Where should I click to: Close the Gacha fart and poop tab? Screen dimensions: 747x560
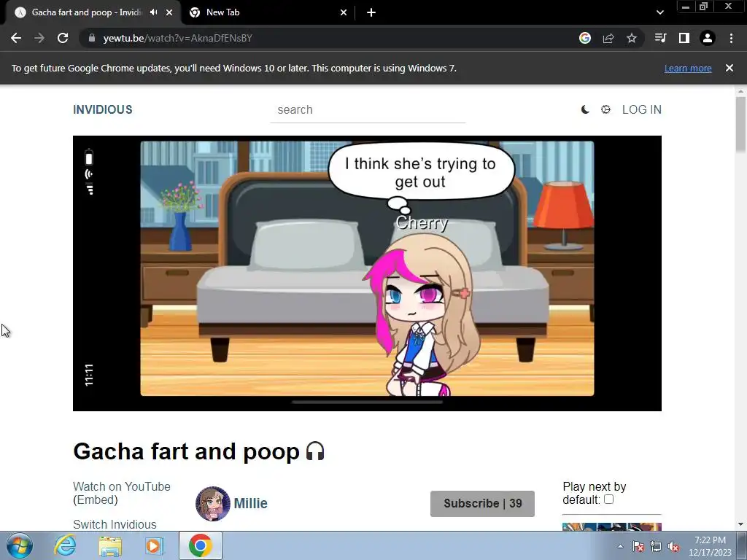[x=169, y=12]
